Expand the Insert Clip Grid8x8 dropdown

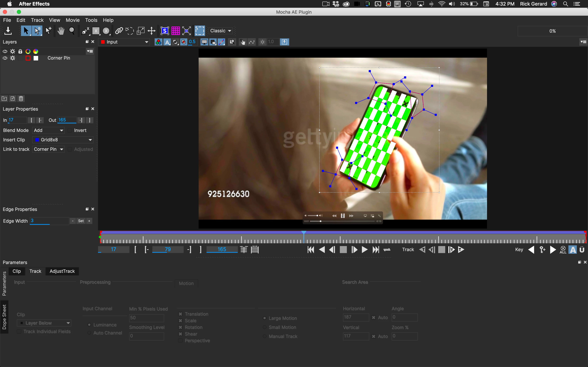(x=63, y=140)
